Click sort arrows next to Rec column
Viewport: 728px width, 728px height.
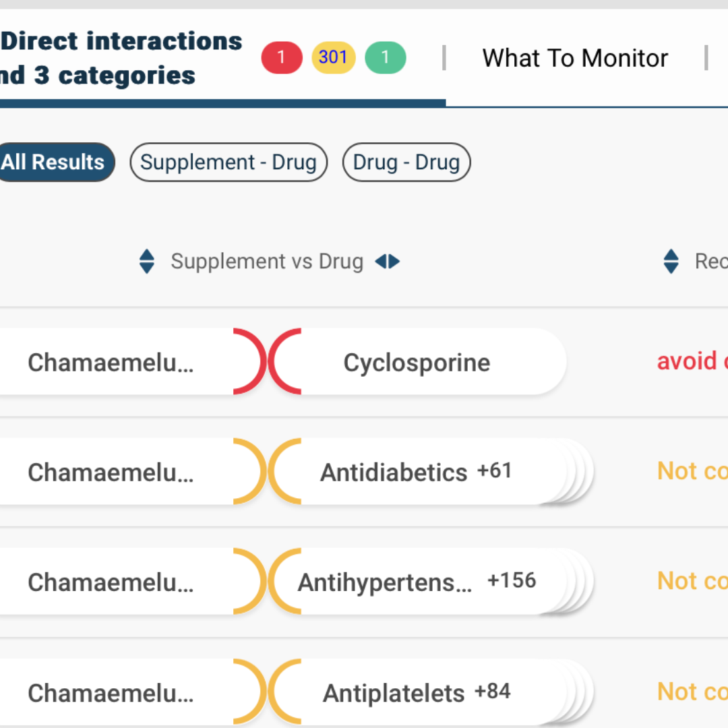671,262
